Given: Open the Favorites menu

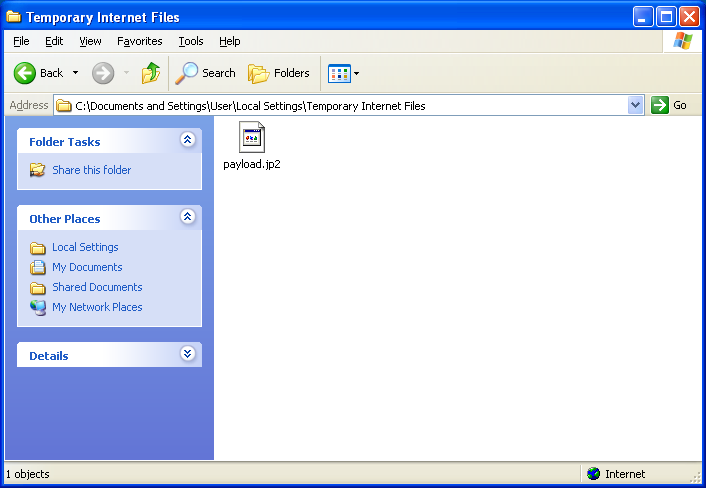Looking at the screenshot, I should tap(139, 41).
